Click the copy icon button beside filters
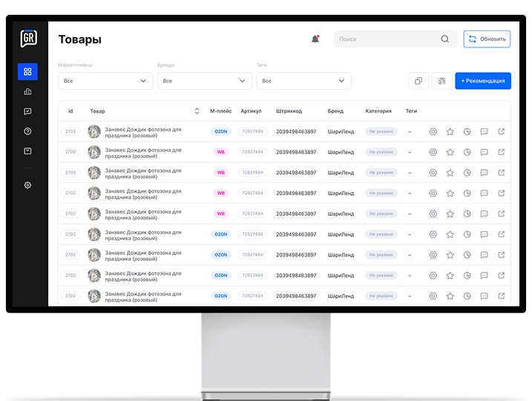 click(x=418, y=81)
